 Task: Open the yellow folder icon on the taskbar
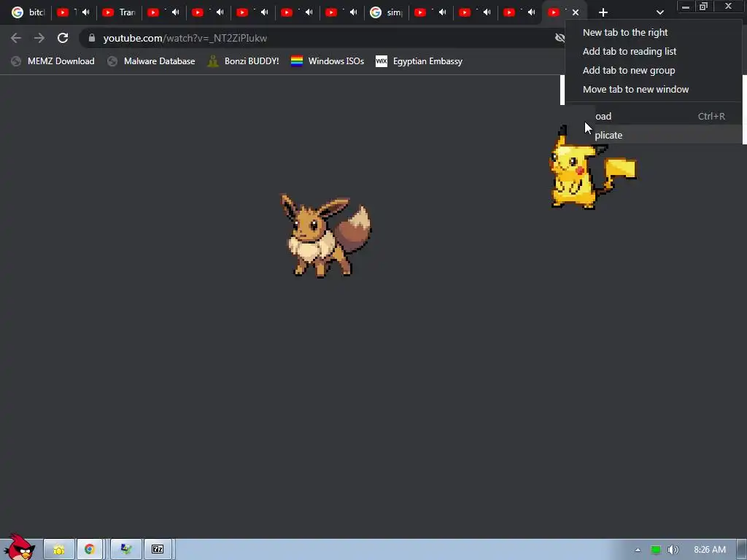pos(59,550)
